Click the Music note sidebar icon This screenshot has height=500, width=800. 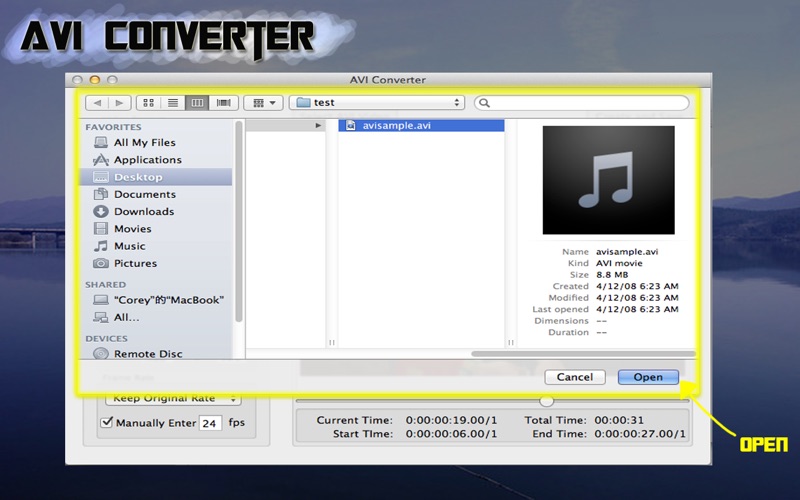click(x=101, y=246)
